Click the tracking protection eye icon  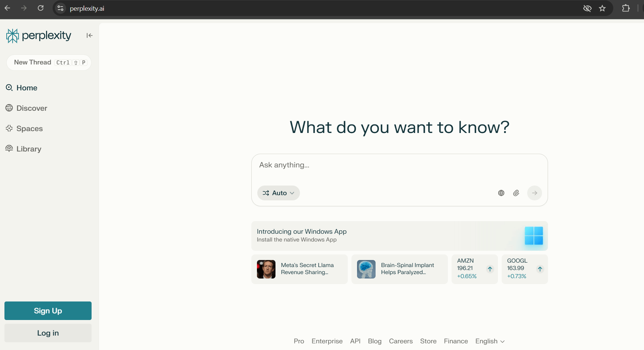[587, 8]
